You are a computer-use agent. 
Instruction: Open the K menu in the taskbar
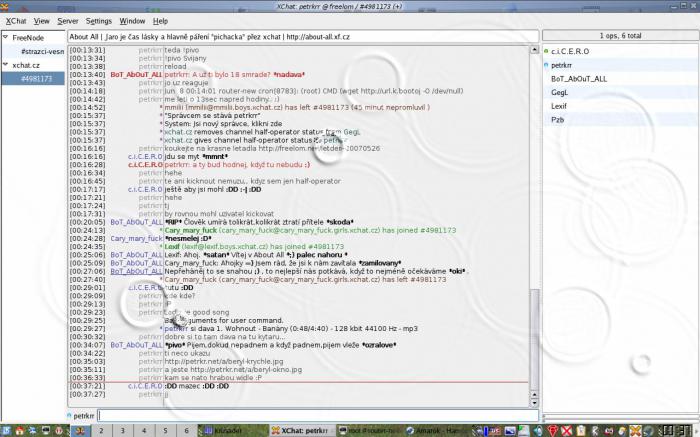point(7,431)
